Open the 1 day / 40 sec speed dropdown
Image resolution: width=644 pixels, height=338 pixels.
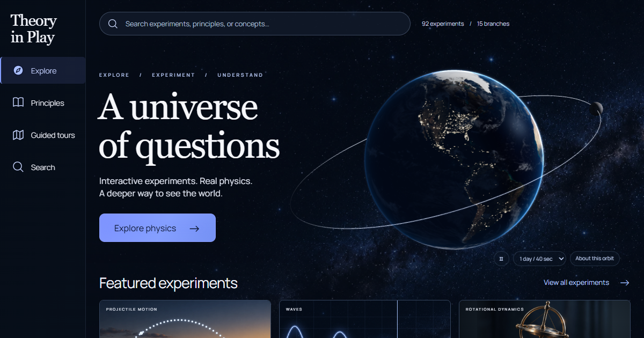coord(539,259)
